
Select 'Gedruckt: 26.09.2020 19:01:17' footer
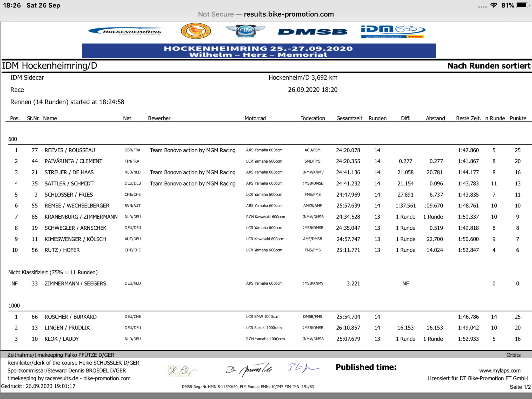tap(38, 386)
